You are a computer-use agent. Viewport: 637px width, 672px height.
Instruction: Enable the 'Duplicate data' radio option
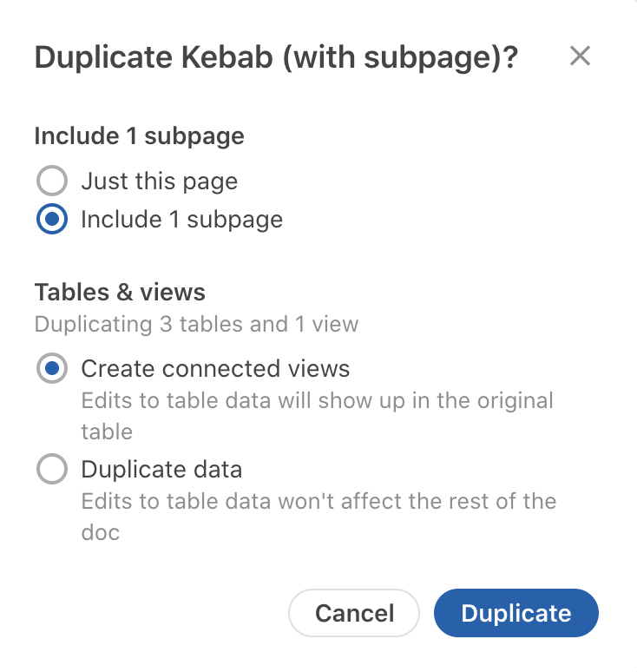tap(52, 470)
